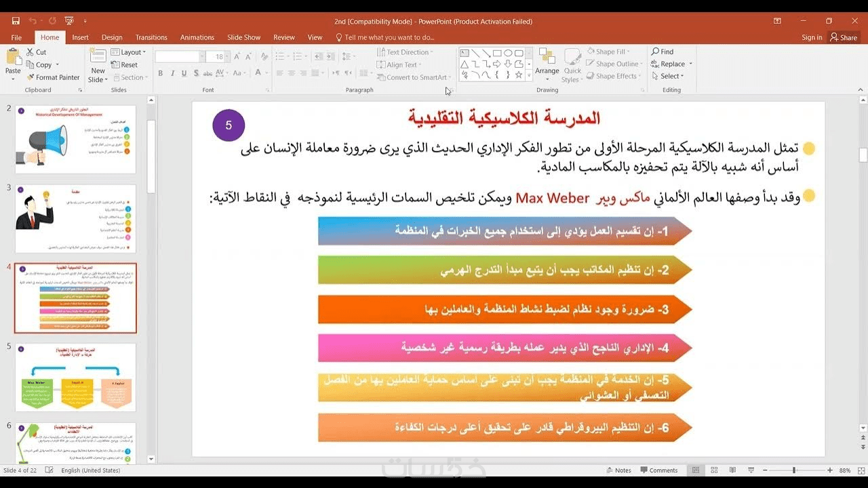Open the spell check status icon

pos(49,470)
